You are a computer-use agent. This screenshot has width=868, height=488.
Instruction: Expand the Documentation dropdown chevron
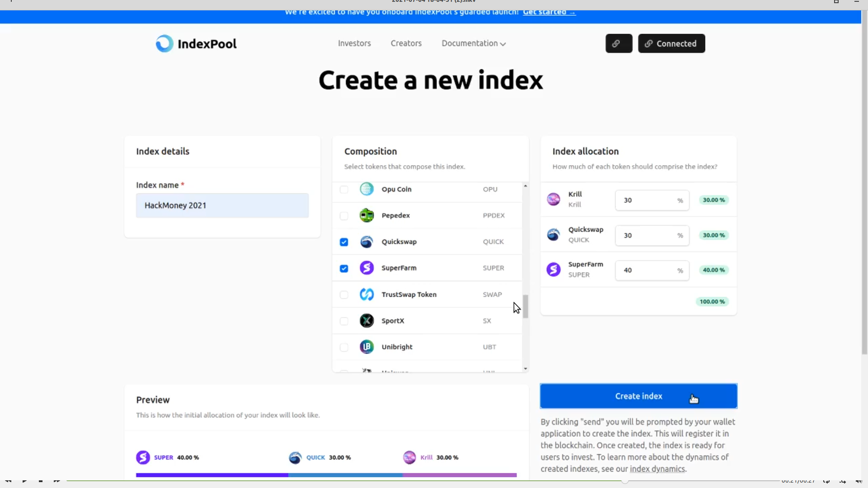(503, 44)
